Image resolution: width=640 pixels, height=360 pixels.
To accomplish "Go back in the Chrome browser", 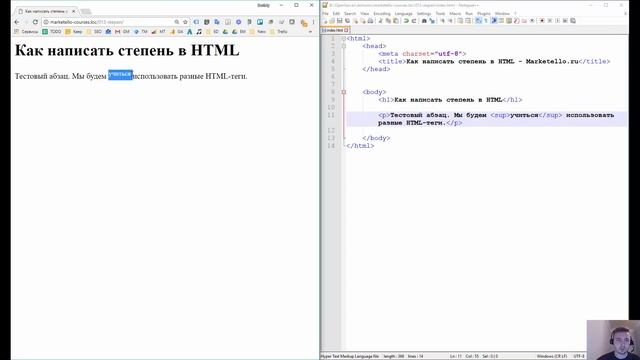I will (x=17, y=22).
